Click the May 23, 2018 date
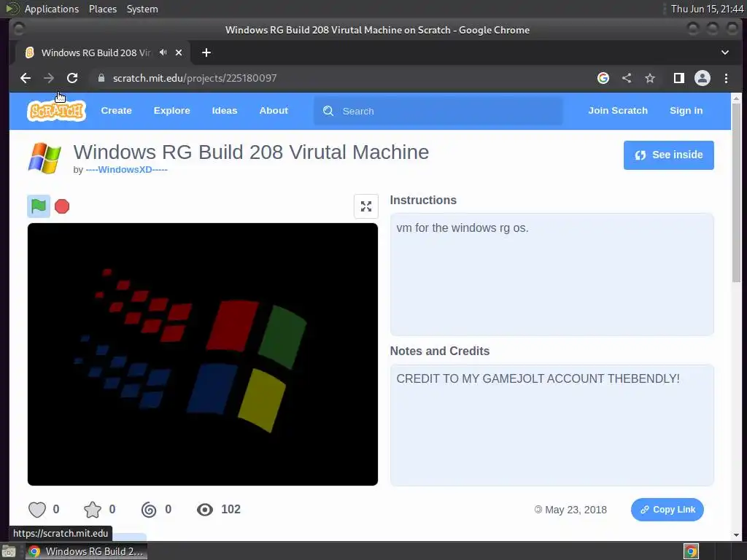This screenshot has height=560, width=747. tap(576, 510)
